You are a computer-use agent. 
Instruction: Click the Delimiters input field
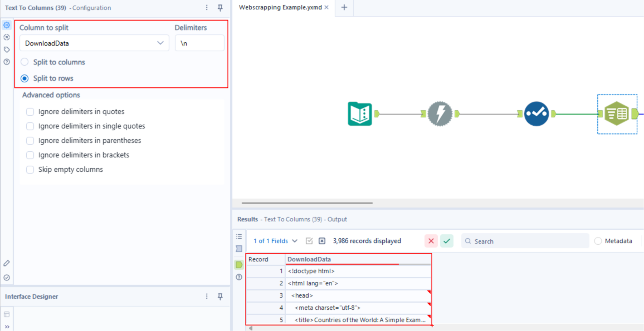click(199, 43)
